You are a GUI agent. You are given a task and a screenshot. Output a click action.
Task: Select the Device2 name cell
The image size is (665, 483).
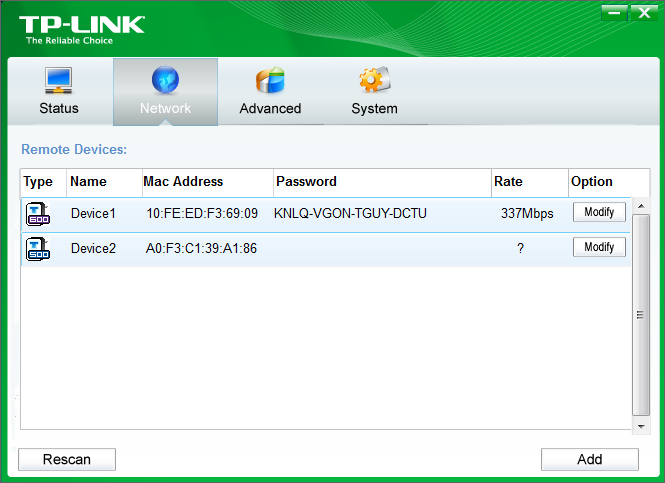pyautogui.click(x=93, y=248)
